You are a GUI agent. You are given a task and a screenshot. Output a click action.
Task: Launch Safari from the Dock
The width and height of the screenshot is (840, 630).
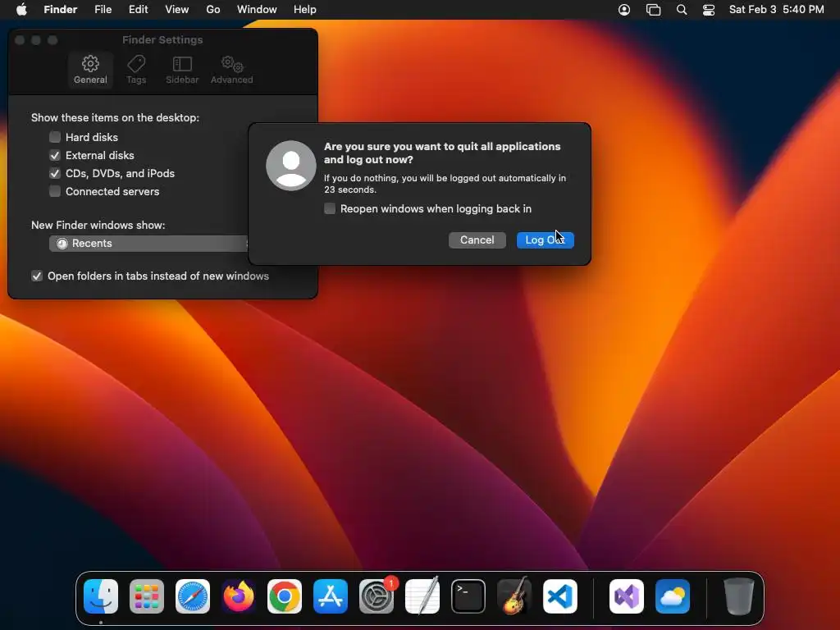coord(193,596)
